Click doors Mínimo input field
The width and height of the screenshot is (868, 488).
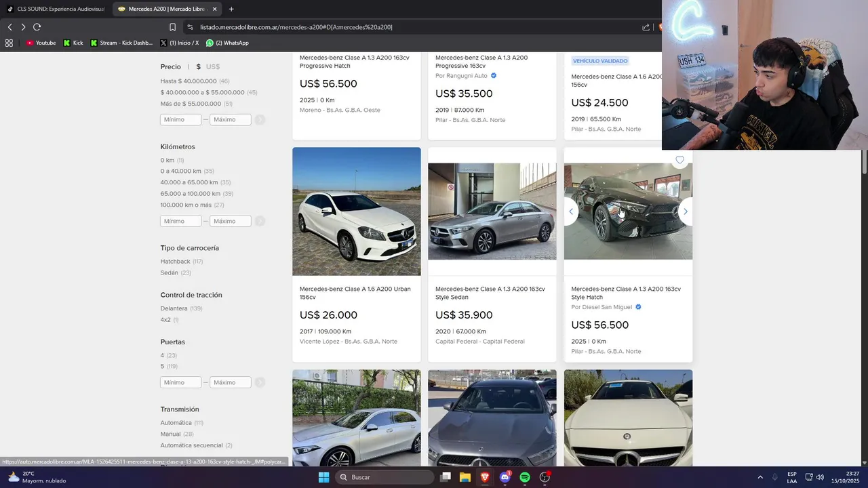pyautogui.click(x=181, y=382)
